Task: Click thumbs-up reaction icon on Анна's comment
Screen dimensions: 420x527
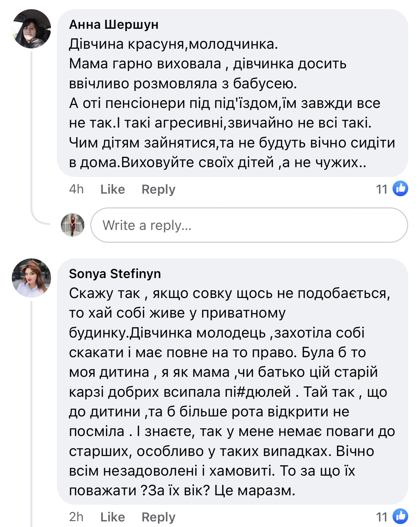Action: (400, 188)
